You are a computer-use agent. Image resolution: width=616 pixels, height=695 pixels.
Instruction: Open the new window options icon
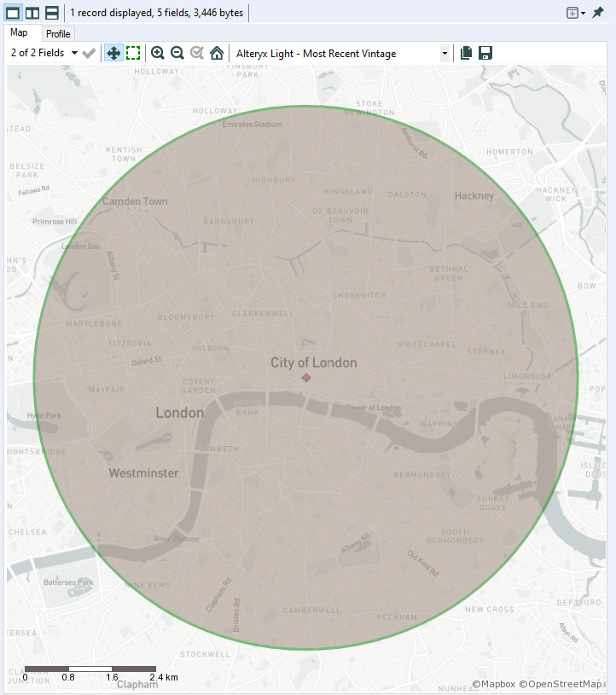click(x=572, y=13)
